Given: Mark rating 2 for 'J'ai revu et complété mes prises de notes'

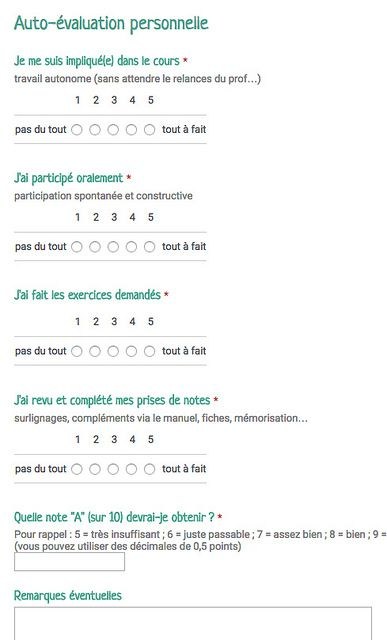Looking at the screenshot, I should (x=95, y=469).
